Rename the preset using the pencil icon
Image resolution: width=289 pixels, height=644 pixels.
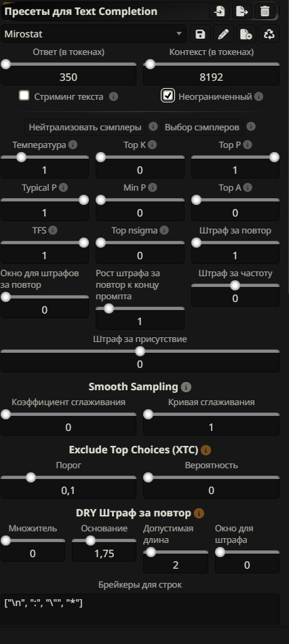223,34
